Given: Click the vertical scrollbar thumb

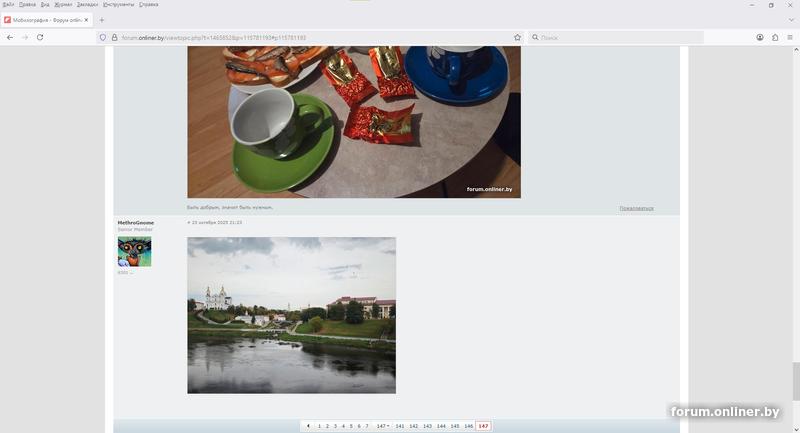Looking at the screenshot, I should click(796, 381).
